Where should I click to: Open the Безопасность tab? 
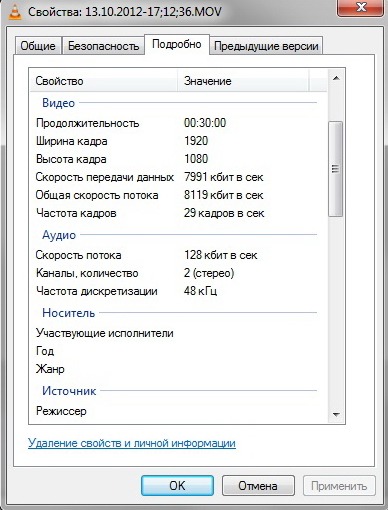pos(103,46)
